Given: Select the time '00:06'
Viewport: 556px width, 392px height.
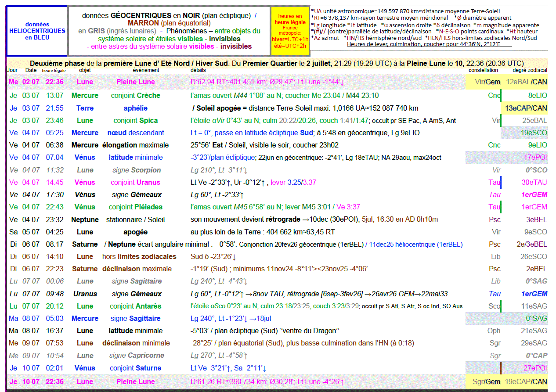Looking at the screenshot, I should (x=54, y=281).
